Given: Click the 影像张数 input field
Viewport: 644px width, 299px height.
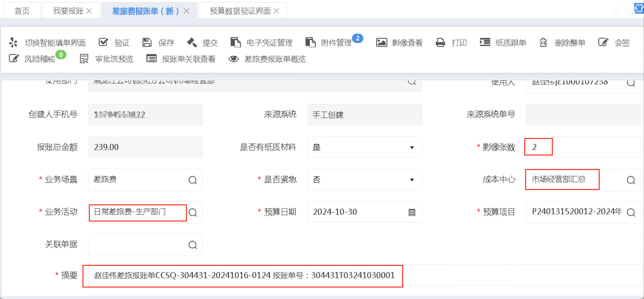Looking at the screenshot, I should pos(583,147).
